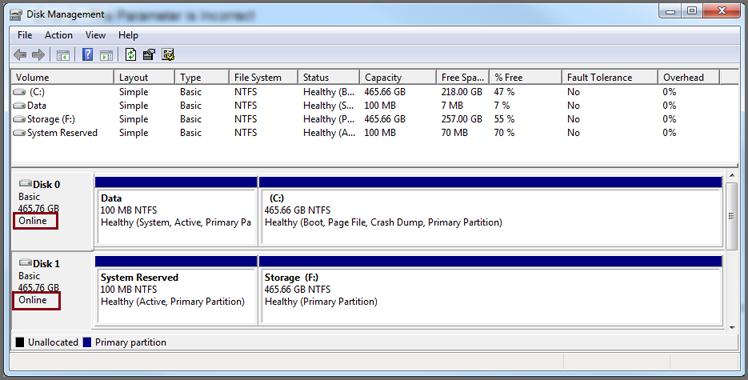Click the Back arrow toolbar icon
Screen dimensions: 748x380
[20, 55]
